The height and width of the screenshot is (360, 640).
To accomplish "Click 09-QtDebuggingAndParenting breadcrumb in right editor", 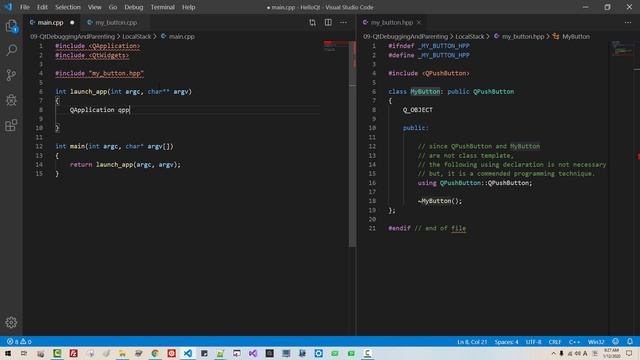I will 405,36.
